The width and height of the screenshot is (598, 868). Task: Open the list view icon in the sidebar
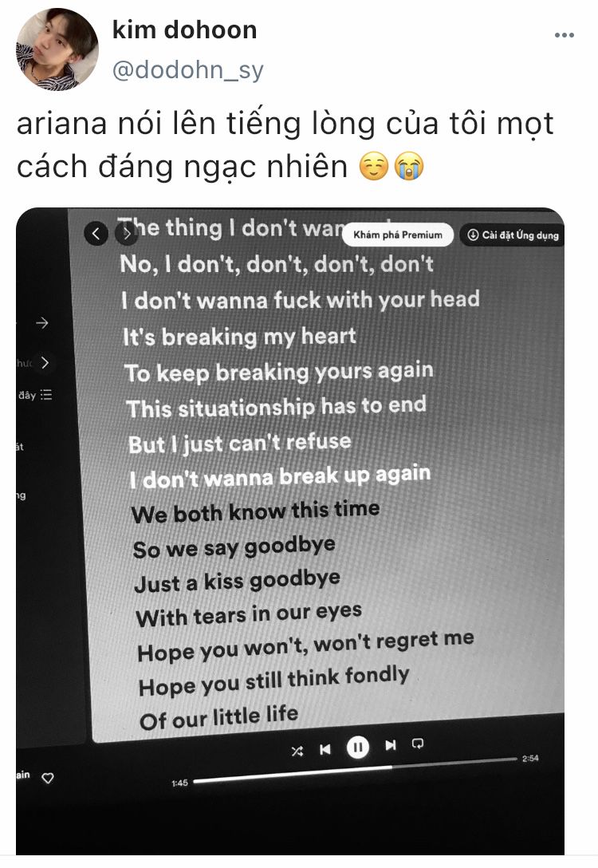(46, 395)
